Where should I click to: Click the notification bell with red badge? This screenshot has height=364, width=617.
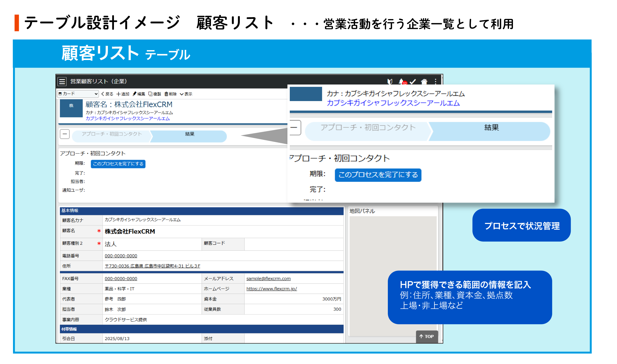pos(401,82)
